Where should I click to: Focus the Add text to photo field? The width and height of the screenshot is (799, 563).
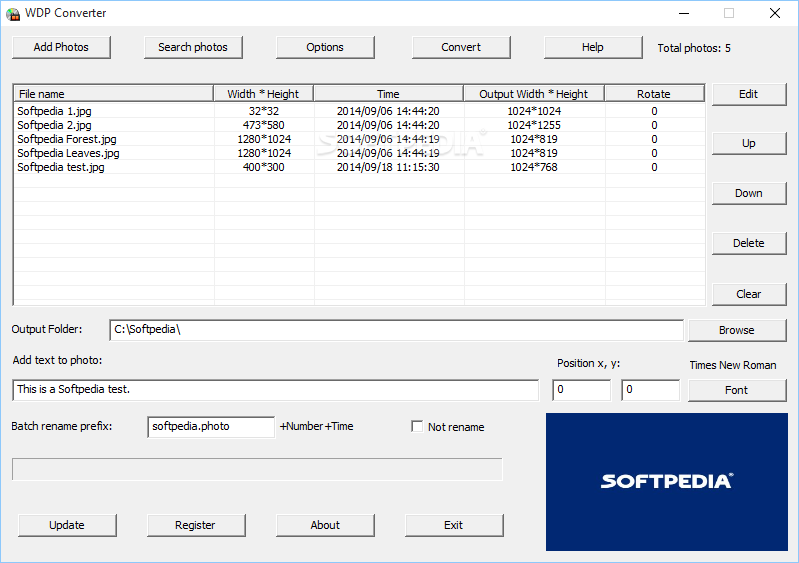(276, 390)
